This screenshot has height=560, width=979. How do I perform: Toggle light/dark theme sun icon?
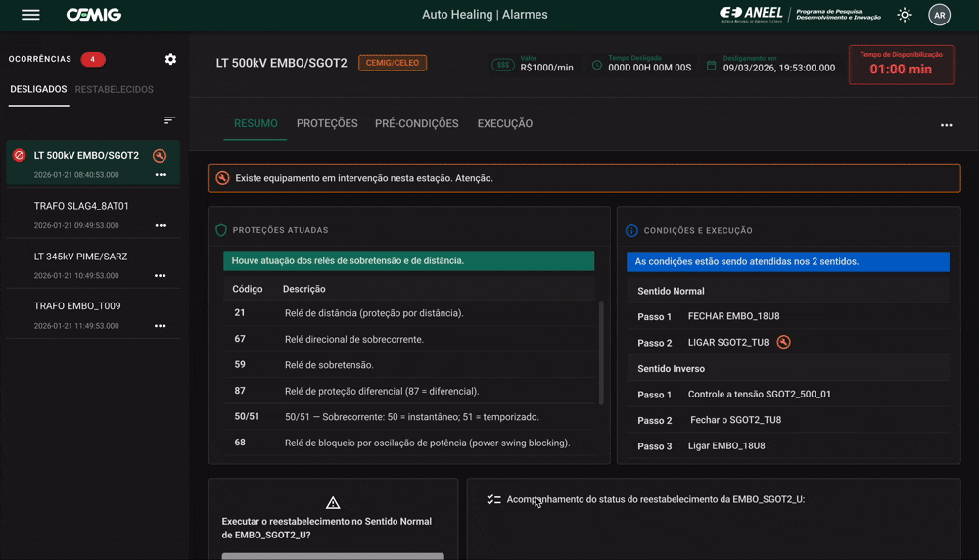pyautogui.click(x=904, y=15)
